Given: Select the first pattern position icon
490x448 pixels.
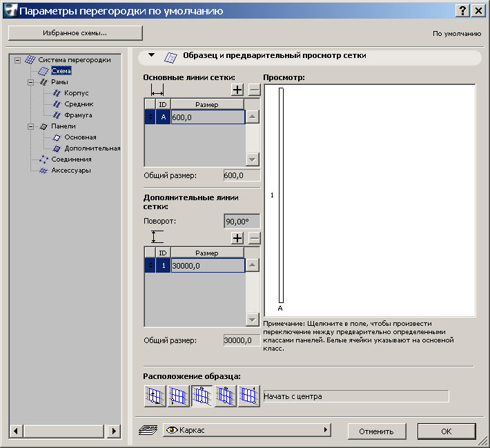Looking at the screenshot, I should [155, 396].
